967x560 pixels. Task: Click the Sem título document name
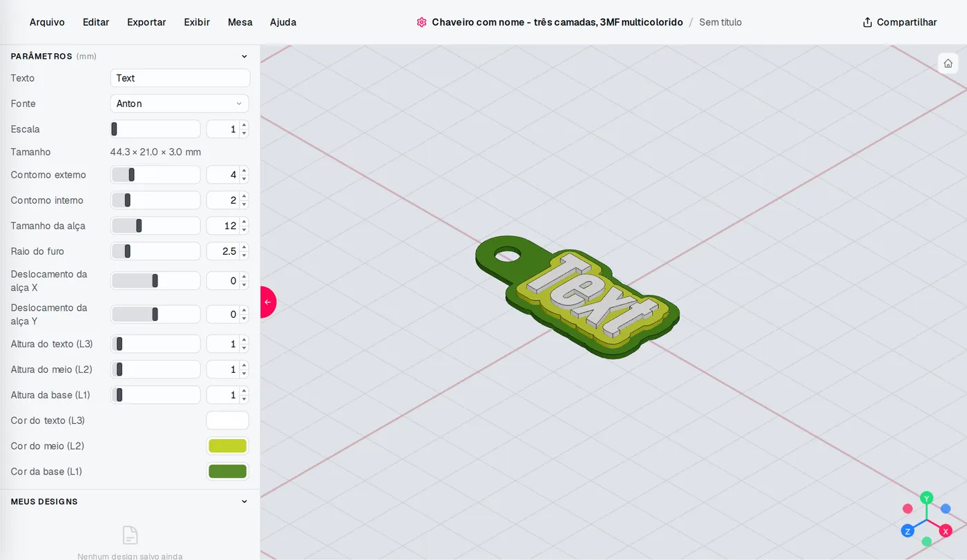720,22
